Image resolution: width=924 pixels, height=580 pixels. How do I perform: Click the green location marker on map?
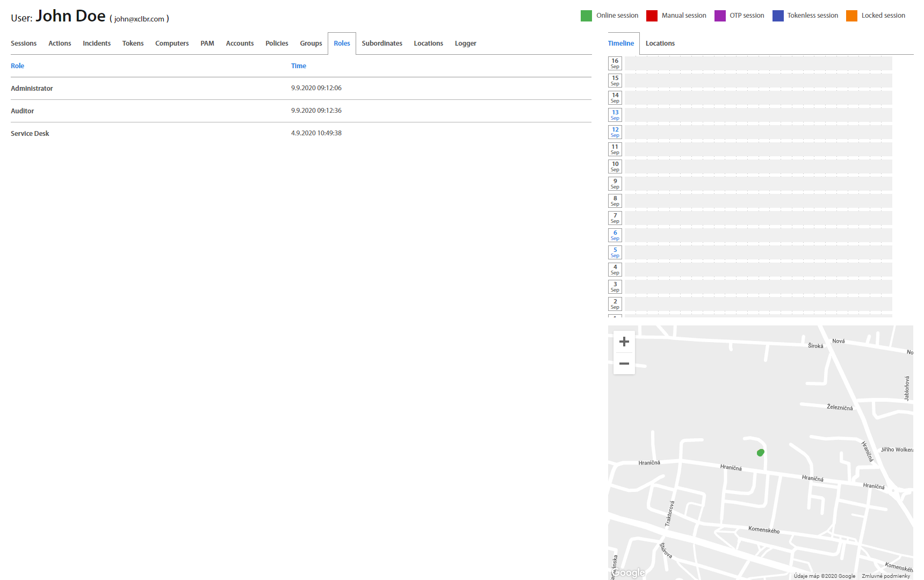[760, 453]
